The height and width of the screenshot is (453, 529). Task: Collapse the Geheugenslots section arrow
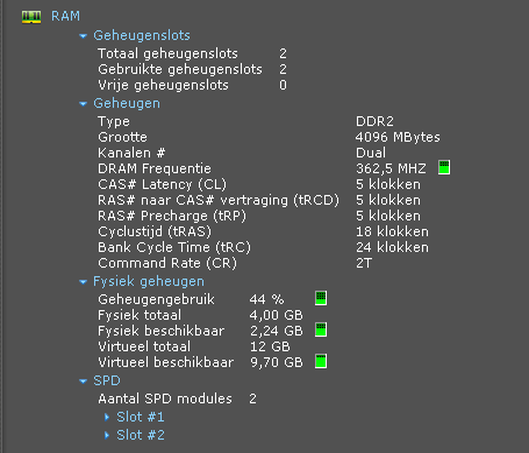(x=83, y=36)
